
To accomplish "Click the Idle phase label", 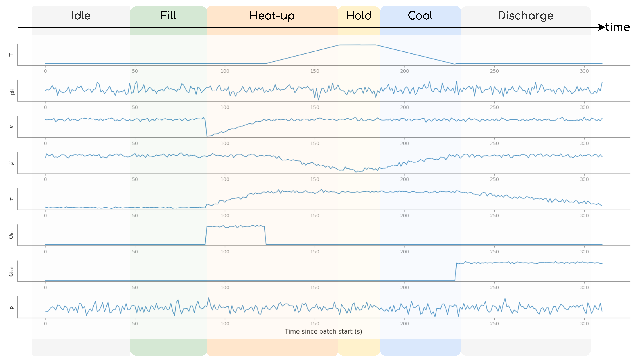I will click(x=81, y=16).
